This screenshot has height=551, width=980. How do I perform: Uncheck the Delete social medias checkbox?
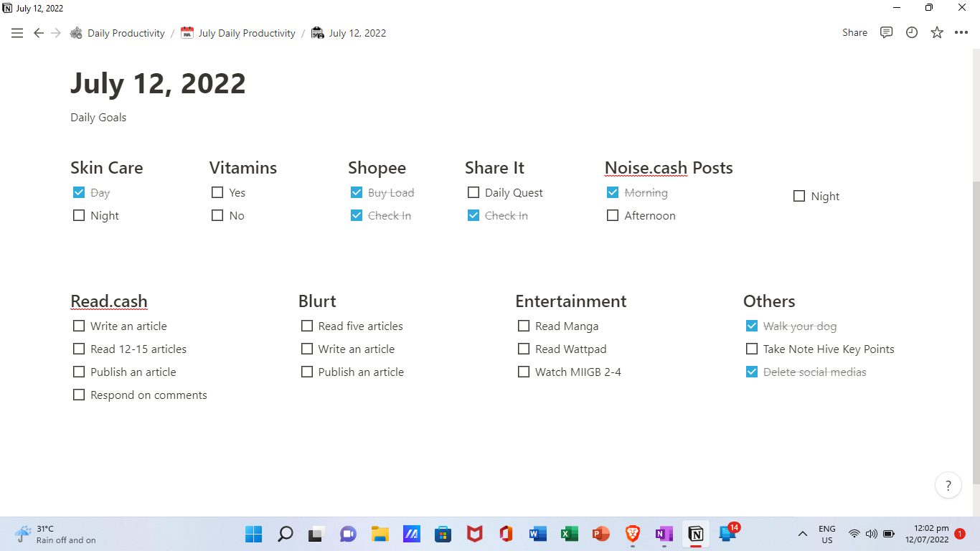(x=752, y=372)
